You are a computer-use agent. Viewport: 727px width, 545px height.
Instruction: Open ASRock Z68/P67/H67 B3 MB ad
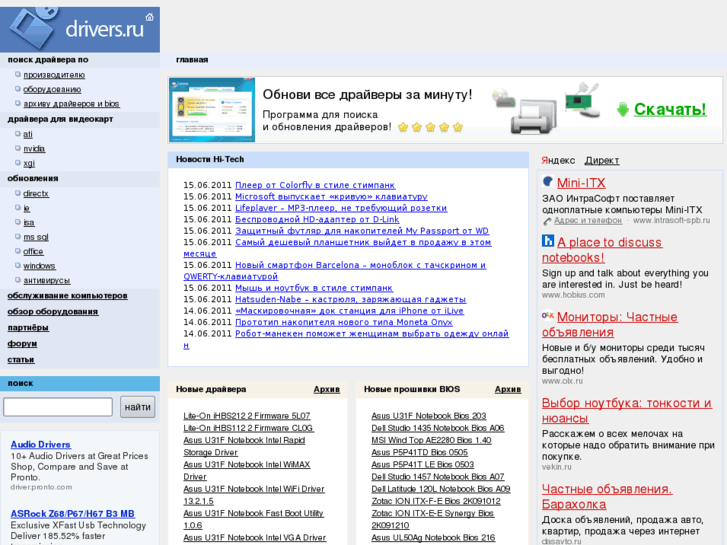pos(72,514)
